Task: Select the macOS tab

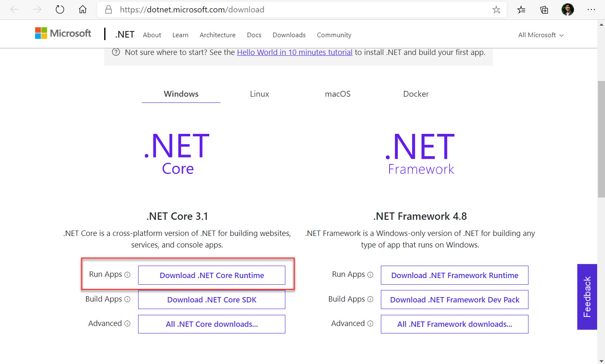Action: 337,94
